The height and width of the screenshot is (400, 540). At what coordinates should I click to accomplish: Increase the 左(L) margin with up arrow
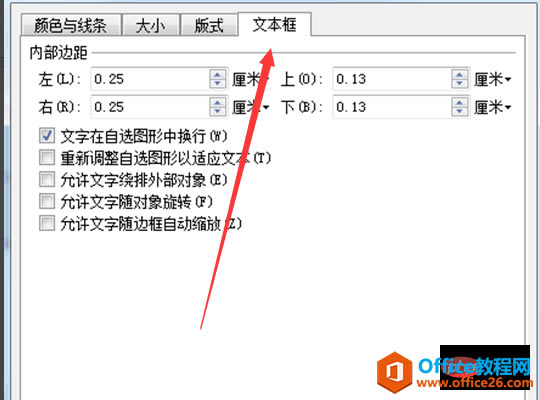pos(217,74)
